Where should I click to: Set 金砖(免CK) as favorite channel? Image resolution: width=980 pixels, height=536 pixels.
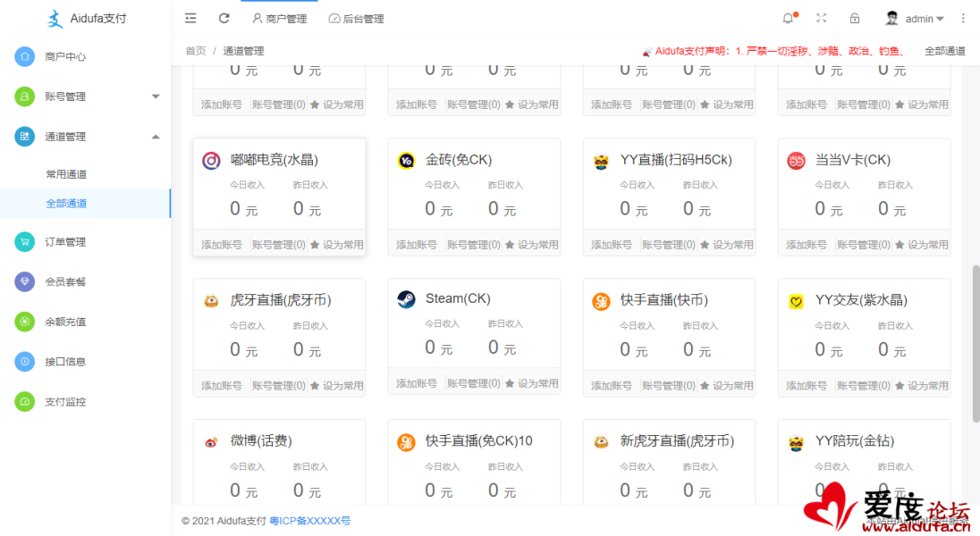click(531, 245)
